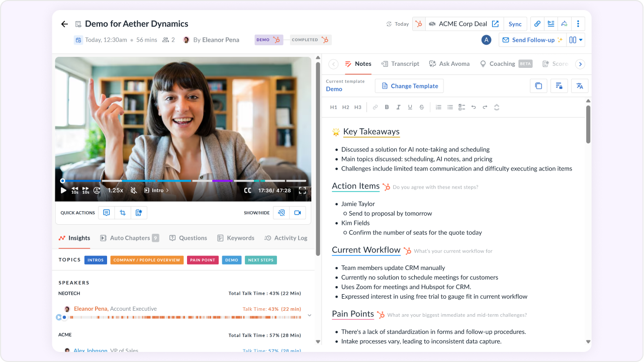Click the share meeting arrow icon

point(565,24)
